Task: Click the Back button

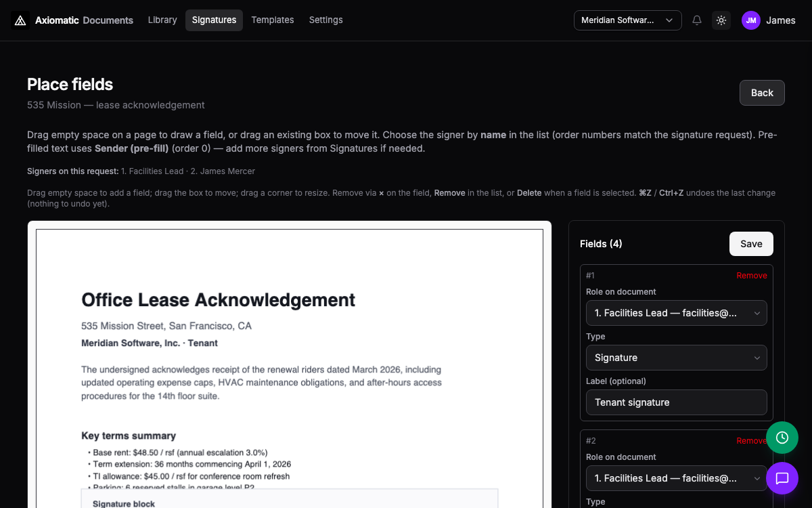Action: point(762,93)
